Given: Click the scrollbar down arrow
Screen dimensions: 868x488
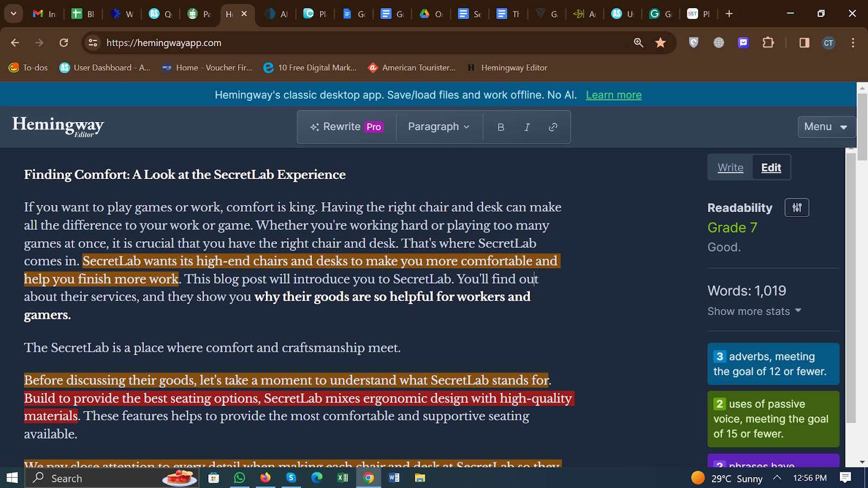Looking at the screenshot, I should [863, 462].
